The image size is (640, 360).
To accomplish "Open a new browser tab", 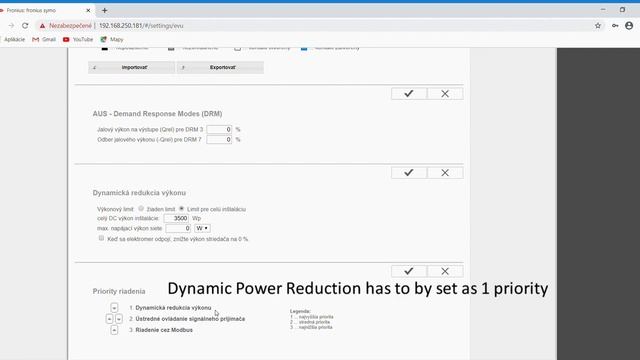I will tap(104, 10).
